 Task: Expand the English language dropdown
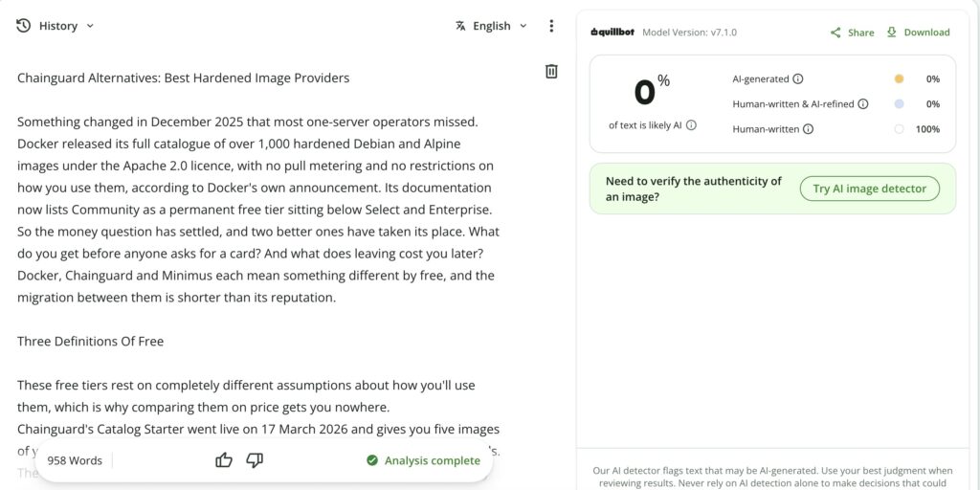click(523, 26)
